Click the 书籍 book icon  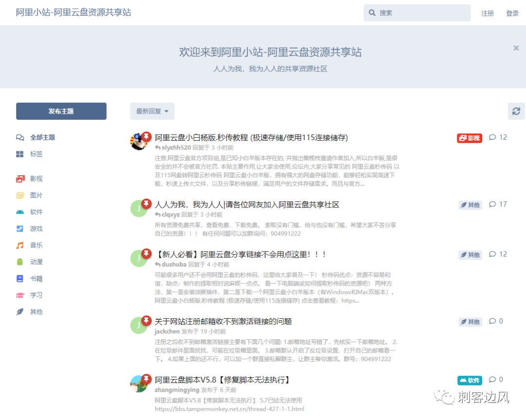point(20,278)
